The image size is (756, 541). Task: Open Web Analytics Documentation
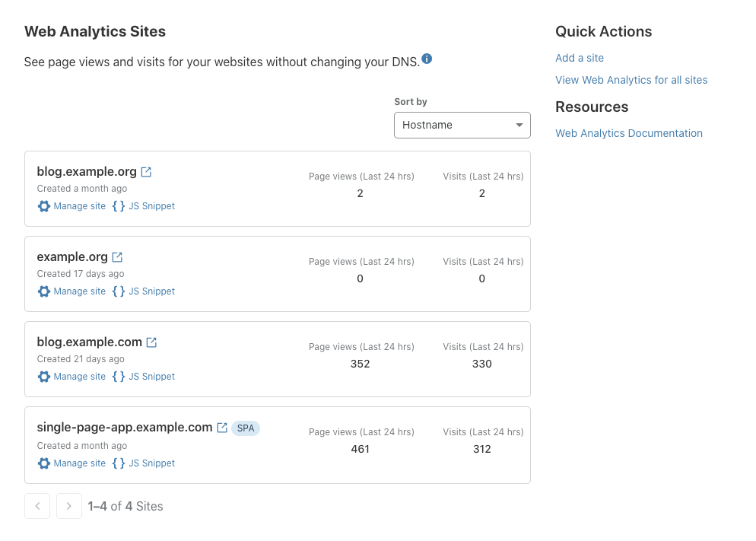(x=629, y=133)
